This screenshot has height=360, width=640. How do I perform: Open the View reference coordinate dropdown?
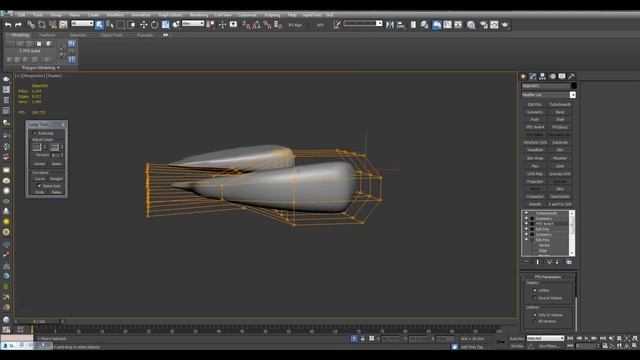[x=193, y=24]
